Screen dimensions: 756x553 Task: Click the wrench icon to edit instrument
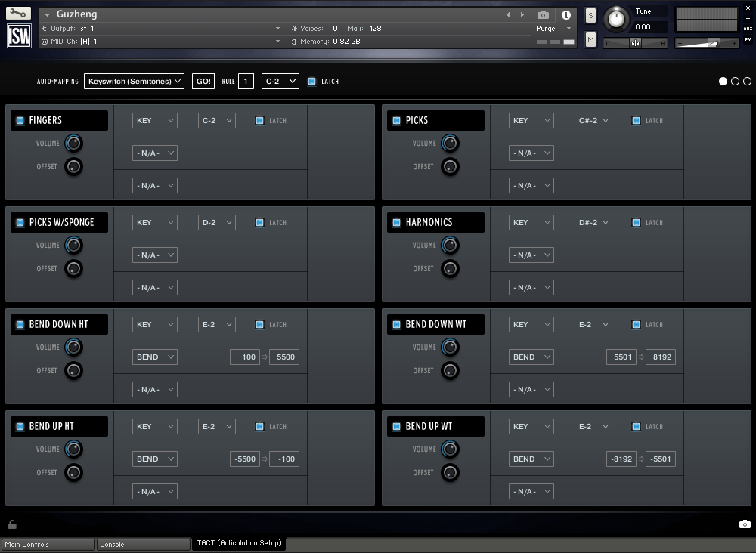(19, 14)
